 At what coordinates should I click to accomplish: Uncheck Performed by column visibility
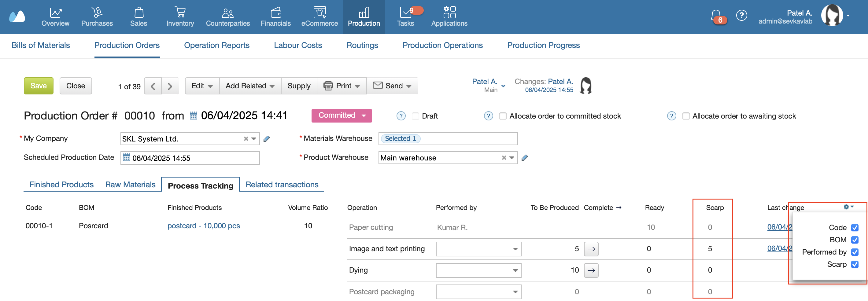pos(855,252)
